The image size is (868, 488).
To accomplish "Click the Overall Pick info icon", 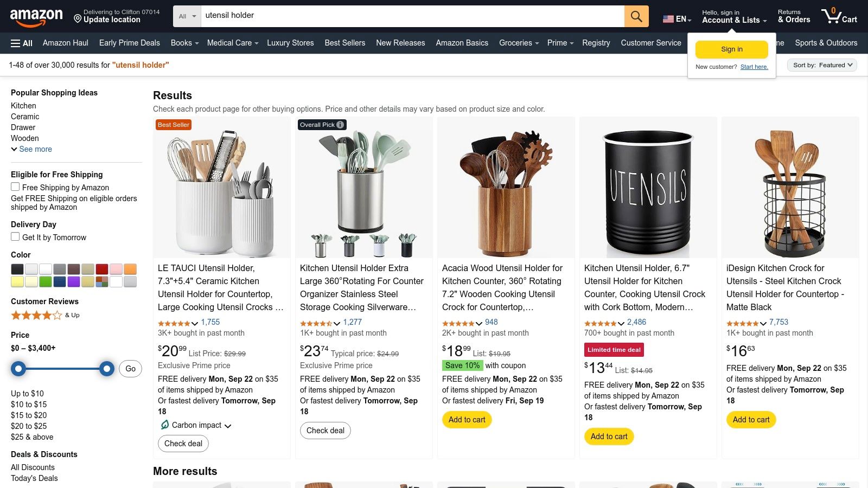I will 340,124.
